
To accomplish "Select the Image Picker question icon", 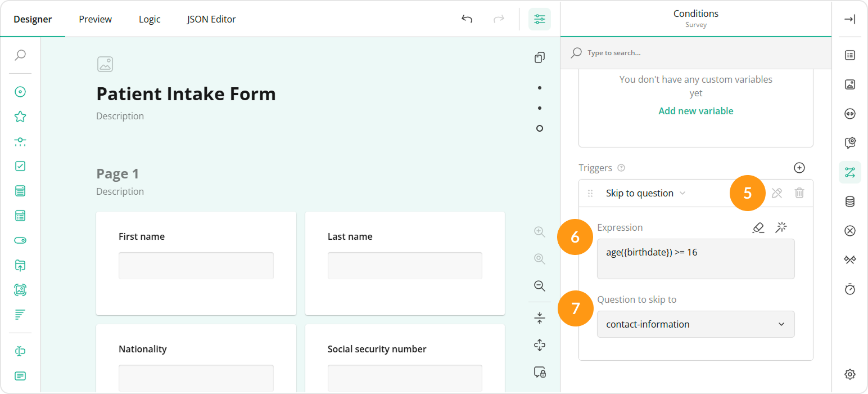I will [20, 289].
